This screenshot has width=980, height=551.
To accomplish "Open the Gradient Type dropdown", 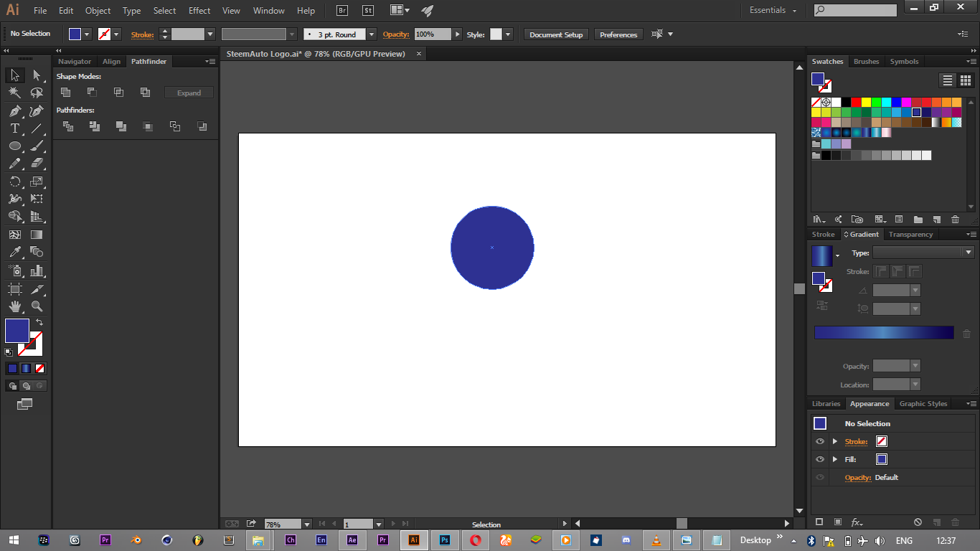I will [923, 253].
